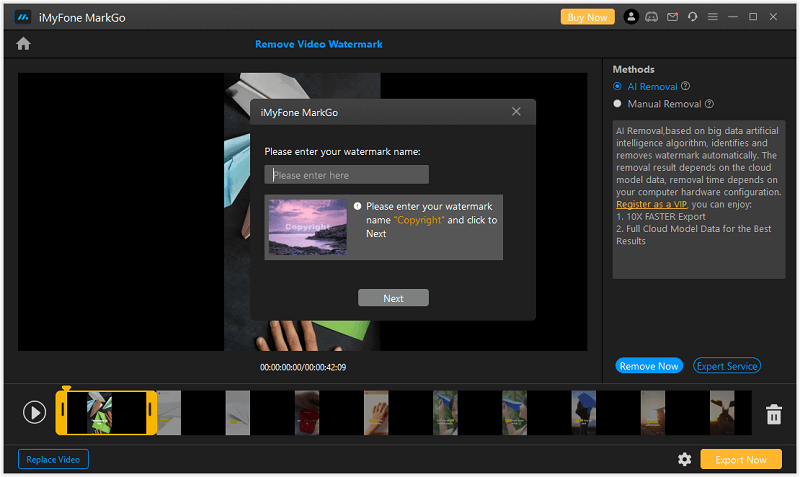Select the Manual Removal method

pos(617,104)
